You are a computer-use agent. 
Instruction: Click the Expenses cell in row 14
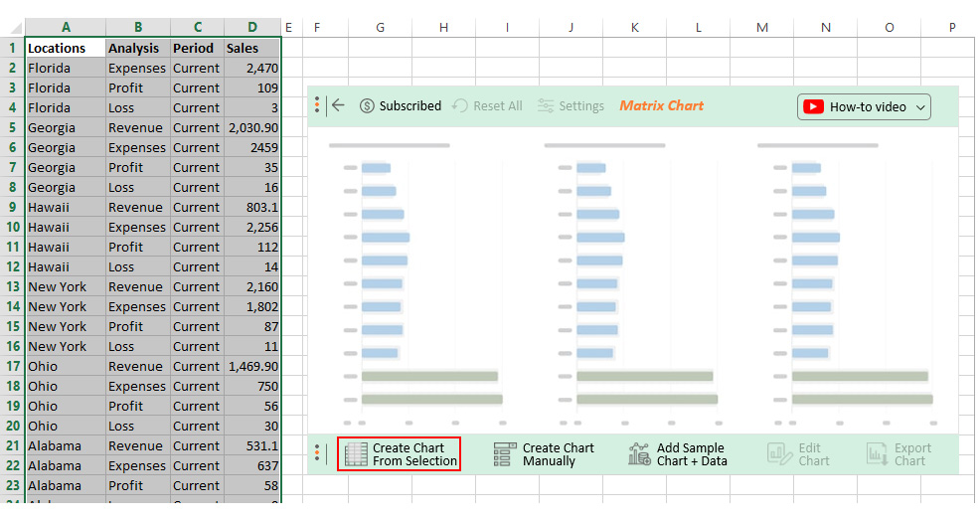click(x=138, y=306)
